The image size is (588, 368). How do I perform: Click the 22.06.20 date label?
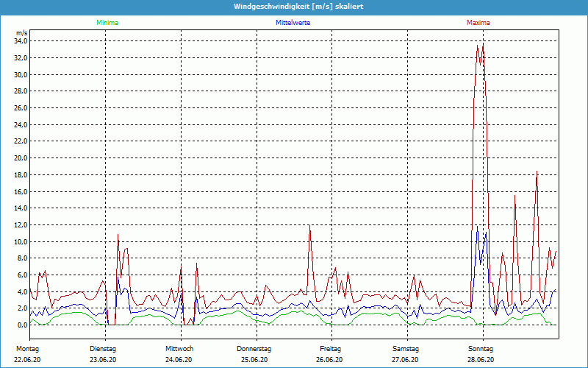pyautogui.click(x=27, y=360)
